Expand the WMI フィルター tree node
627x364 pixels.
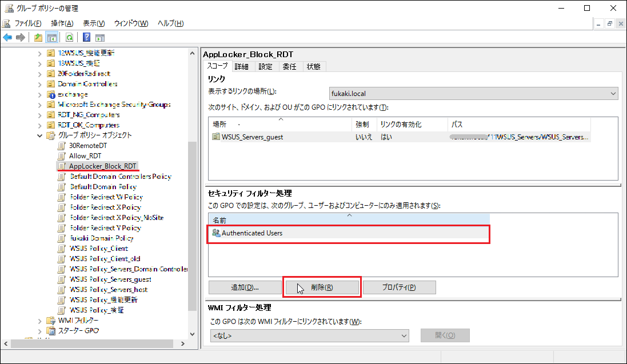click(40, 321)
